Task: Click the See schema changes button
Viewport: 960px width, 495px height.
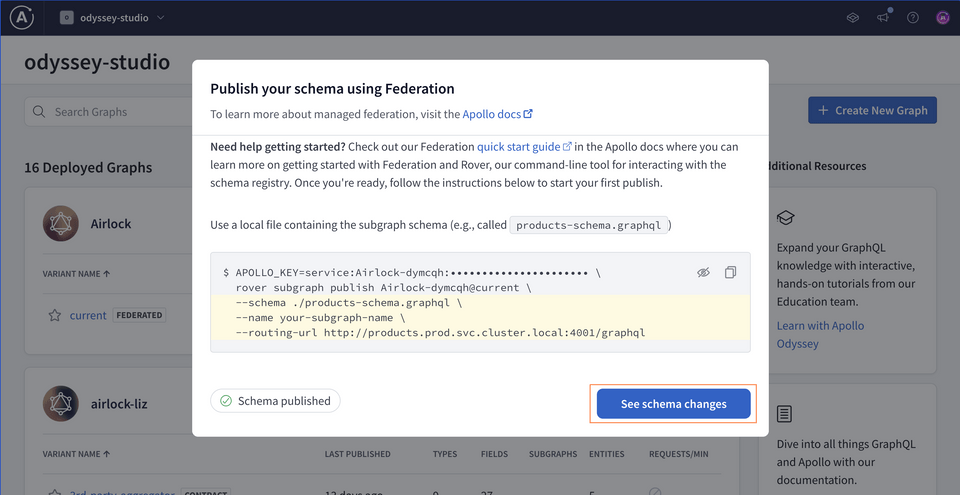Action: [x=673, y=404]
